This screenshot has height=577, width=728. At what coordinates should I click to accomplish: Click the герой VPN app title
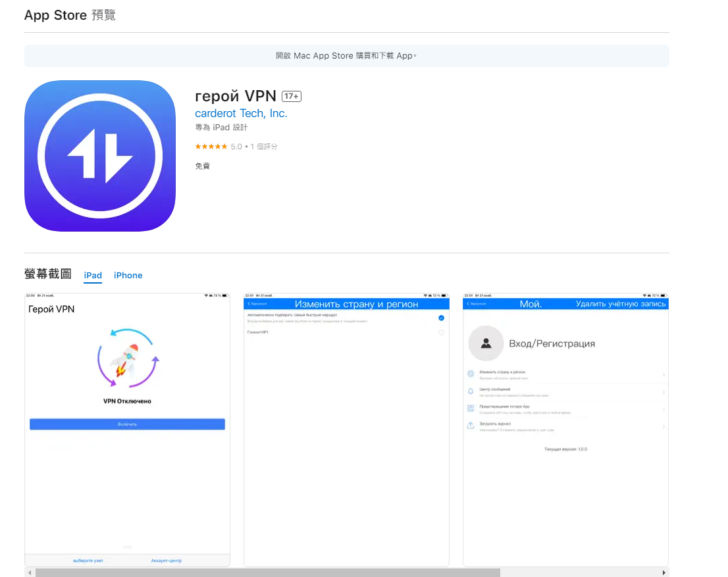tap(236, 96)
